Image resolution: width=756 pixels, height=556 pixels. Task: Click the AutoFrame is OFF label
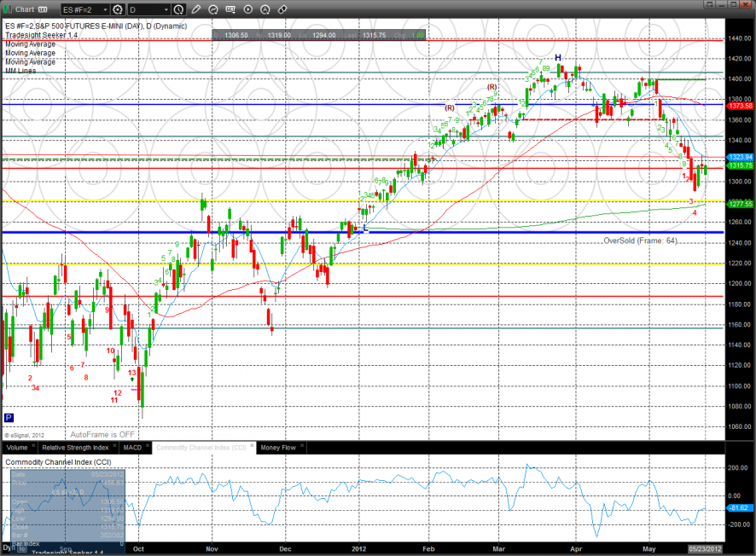pyautogui.click(x=102, y=435)
